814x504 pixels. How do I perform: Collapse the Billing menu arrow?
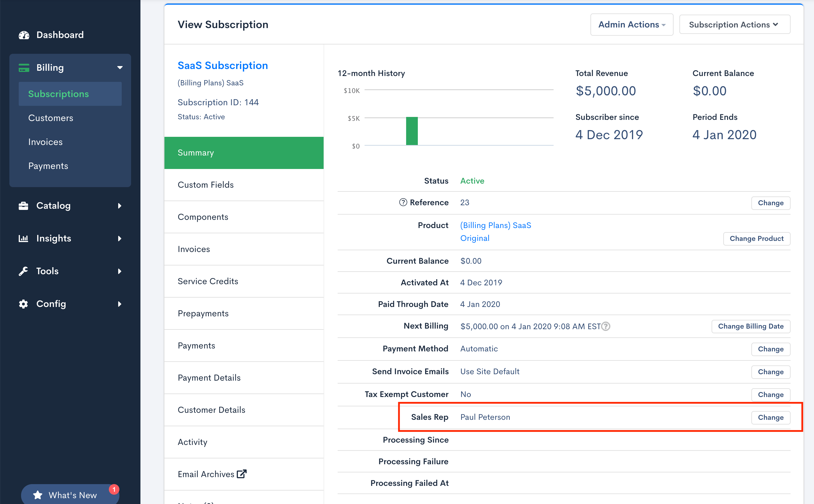click(x=120, y=68)
